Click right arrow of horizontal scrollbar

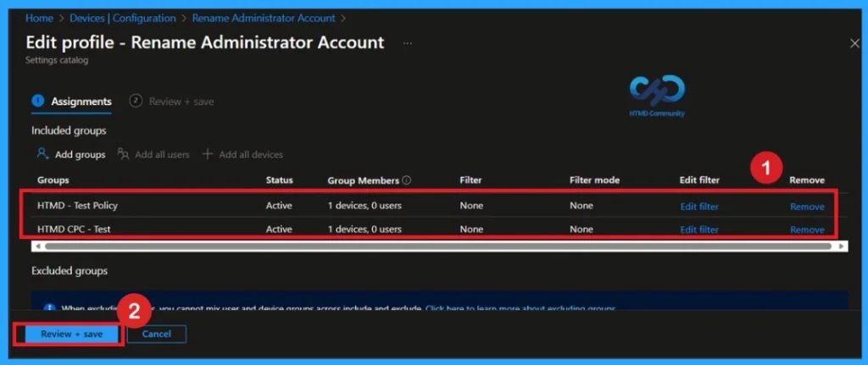tap(842, 246)
